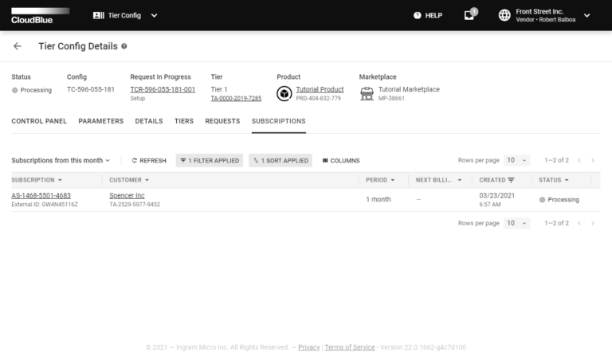Open the 1 FILTER APPLIED button
The width and height of the screenshot is (612, 364).
coord(210,160)
